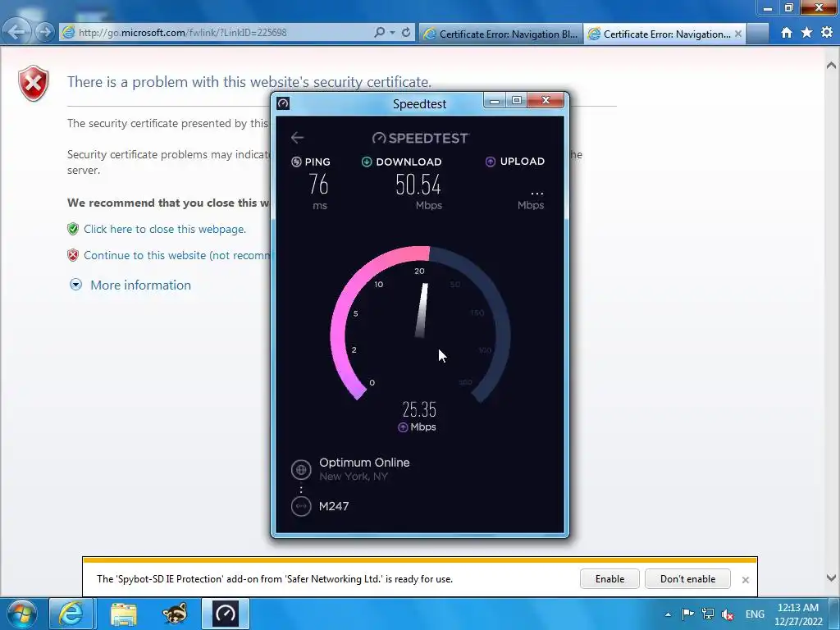Click the red shield certificate error icon
Screen dimensions: 840x630
[x=33, y=84]
